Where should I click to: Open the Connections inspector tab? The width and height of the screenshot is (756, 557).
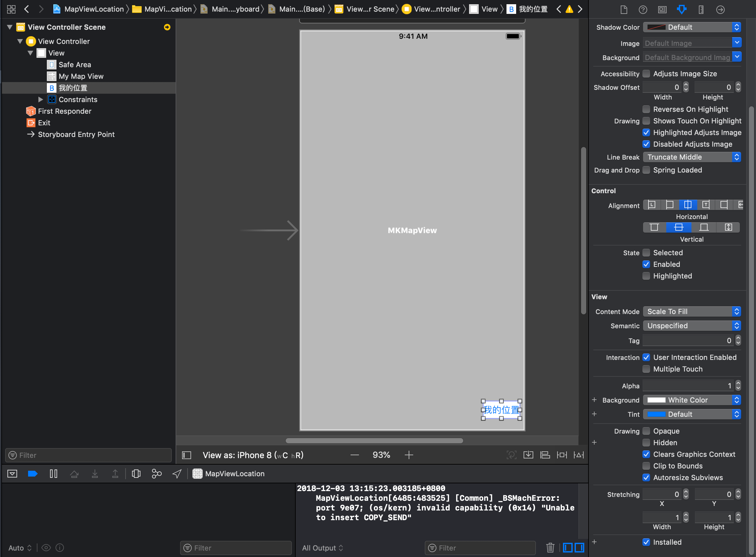click(720, 9)
